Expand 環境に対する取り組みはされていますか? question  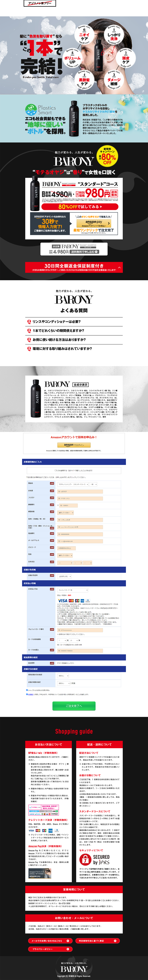pos(74,349)
